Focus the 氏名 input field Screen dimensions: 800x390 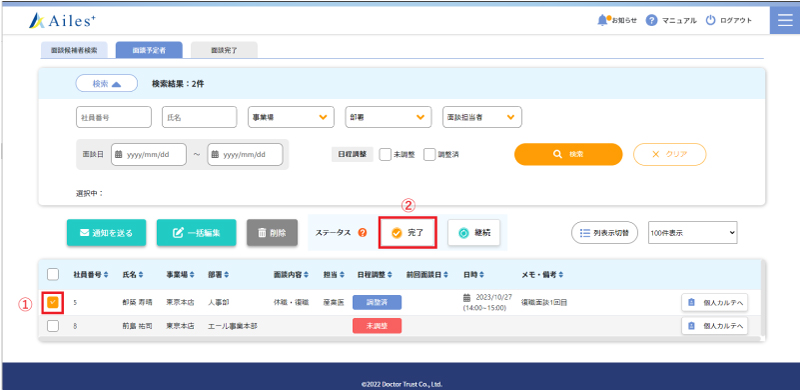click(x=199, y=117)
